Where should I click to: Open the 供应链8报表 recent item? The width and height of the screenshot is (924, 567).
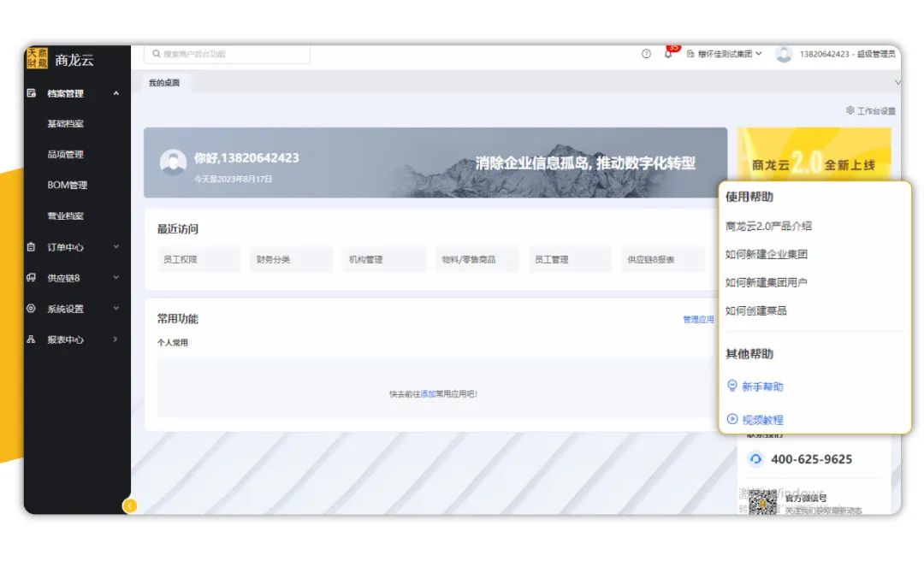tap(662, 259)
